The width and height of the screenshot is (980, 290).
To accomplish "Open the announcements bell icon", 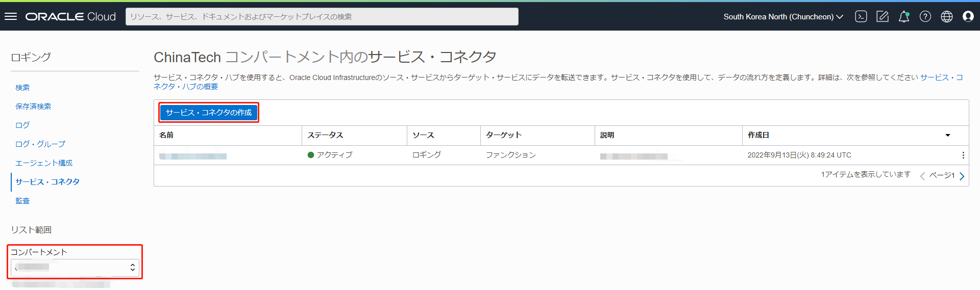I will click(x=904, y=16).
